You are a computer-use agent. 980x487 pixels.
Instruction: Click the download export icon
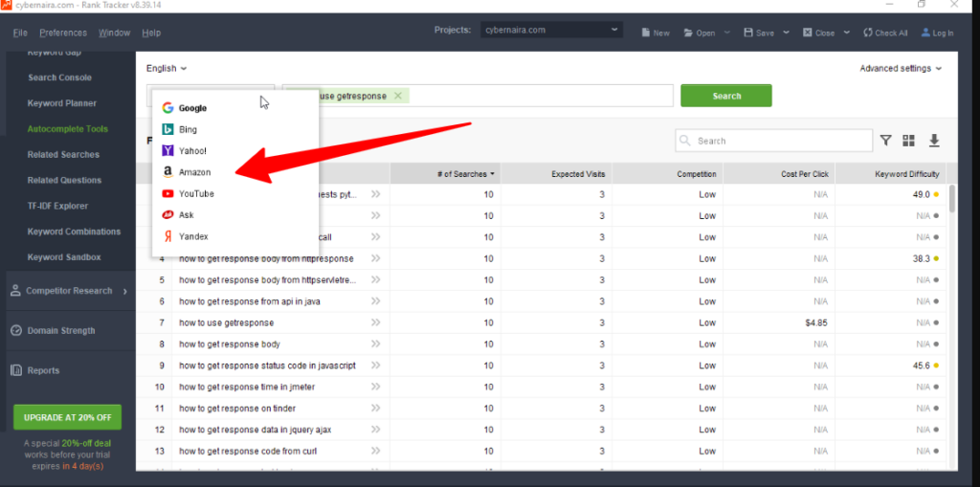[x=934, y=141]
